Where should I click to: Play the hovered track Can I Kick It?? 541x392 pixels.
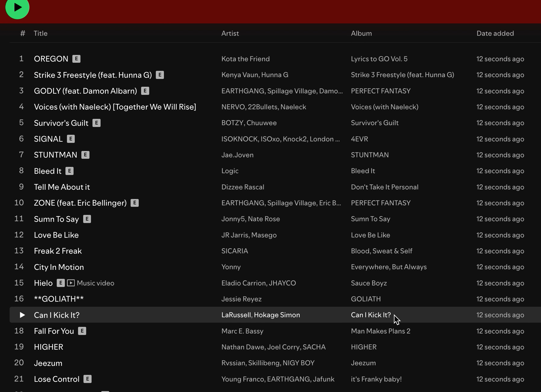pos(22,315)
